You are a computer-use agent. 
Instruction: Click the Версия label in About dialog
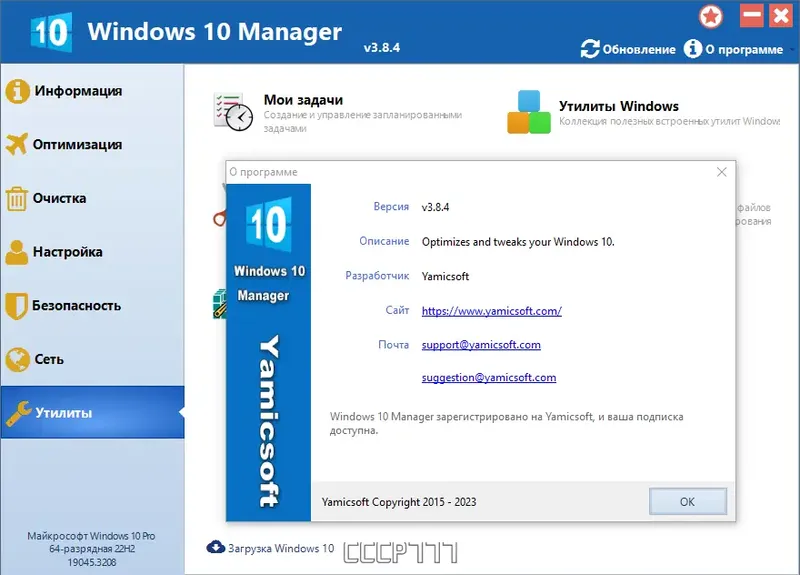[391, 207]
